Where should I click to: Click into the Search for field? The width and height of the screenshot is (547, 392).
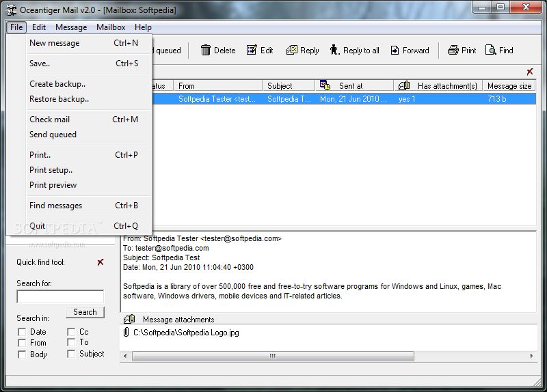(x=60, y=296)
